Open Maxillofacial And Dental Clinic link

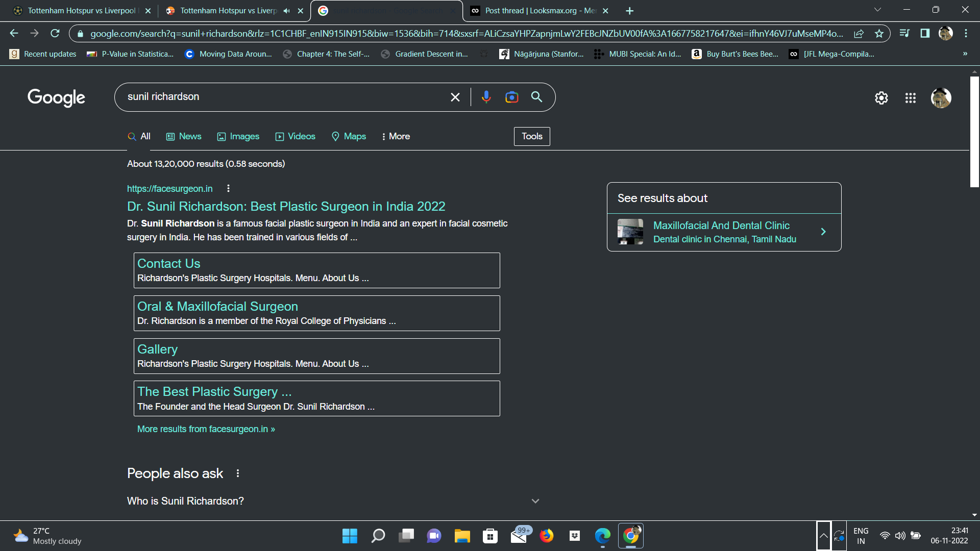point(721,226)
